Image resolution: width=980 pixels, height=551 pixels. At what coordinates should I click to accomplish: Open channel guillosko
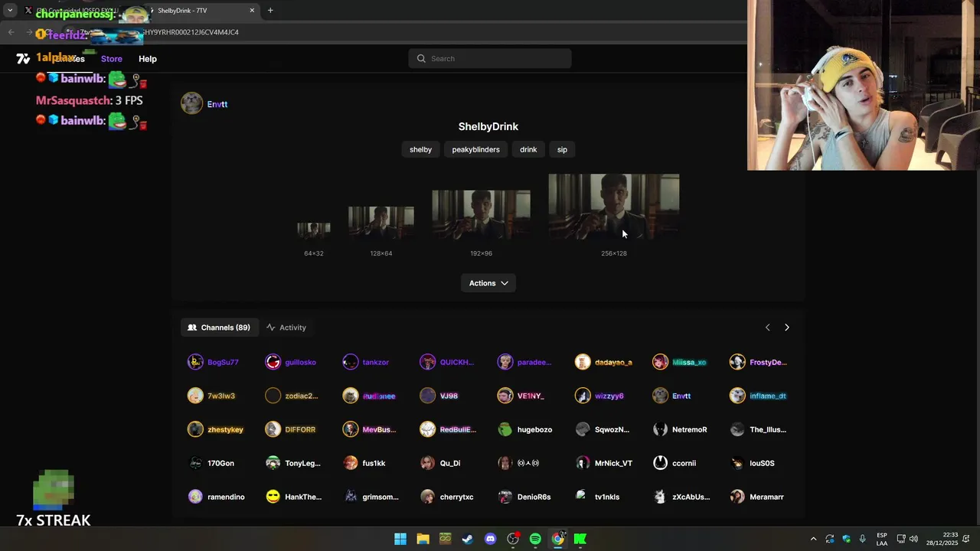[290, 362]
